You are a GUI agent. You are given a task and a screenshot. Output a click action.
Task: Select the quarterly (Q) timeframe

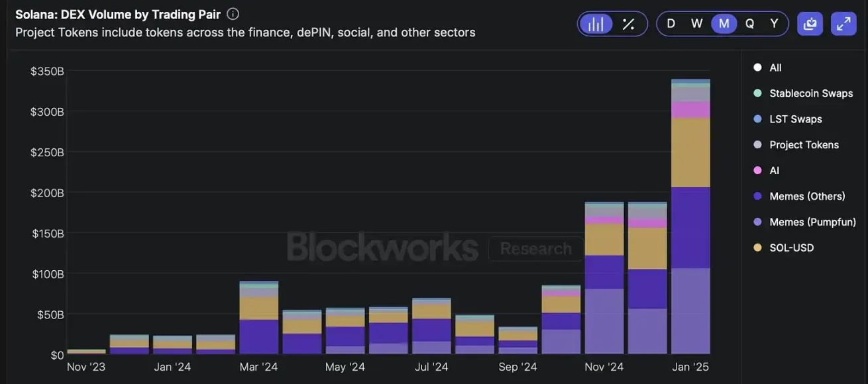click(749, 24)
